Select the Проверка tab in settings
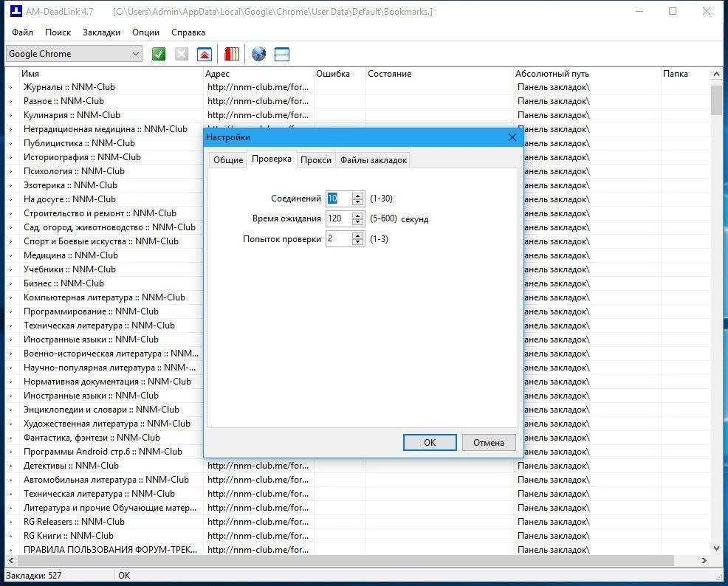Viewport: 728px width, 586px height. [272, 159]
